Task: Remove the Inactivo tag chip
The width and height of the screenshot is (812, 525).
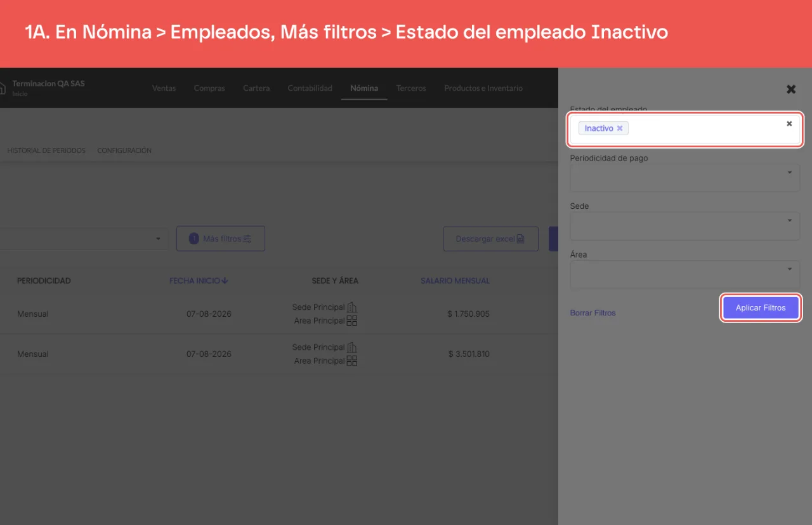Action: tap(620, 128)
